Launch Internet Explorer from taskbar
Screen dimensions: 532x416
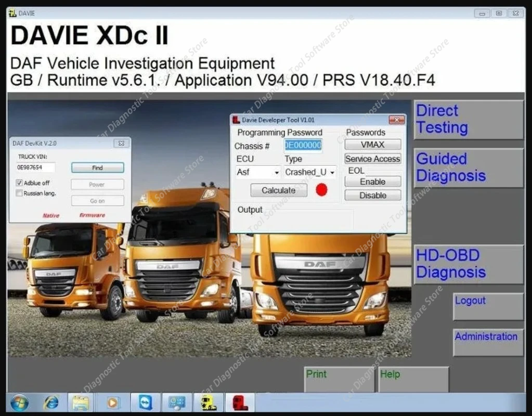[51, 403]
